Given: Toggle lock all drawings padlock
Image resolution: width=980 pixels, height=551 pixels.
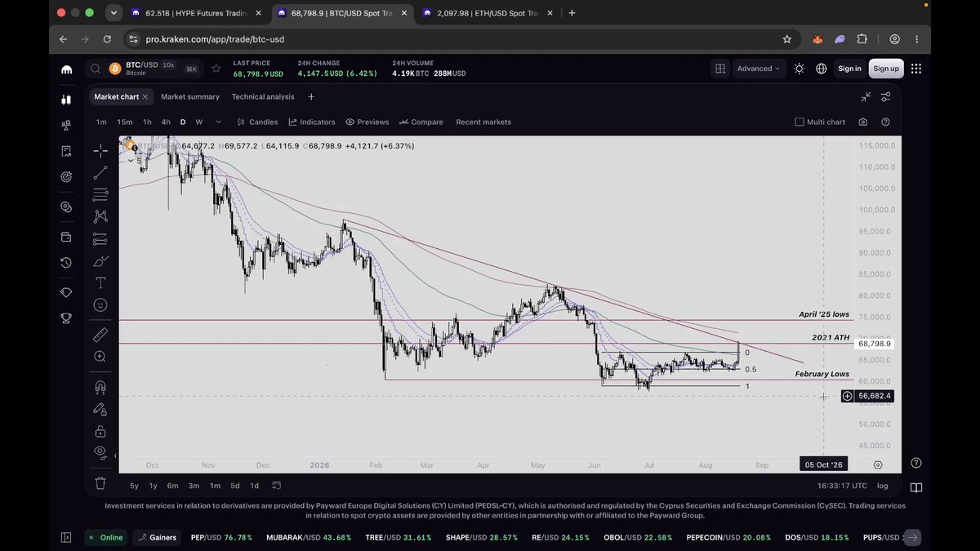Looking at the screenshot, I should (x=100, y=431).
